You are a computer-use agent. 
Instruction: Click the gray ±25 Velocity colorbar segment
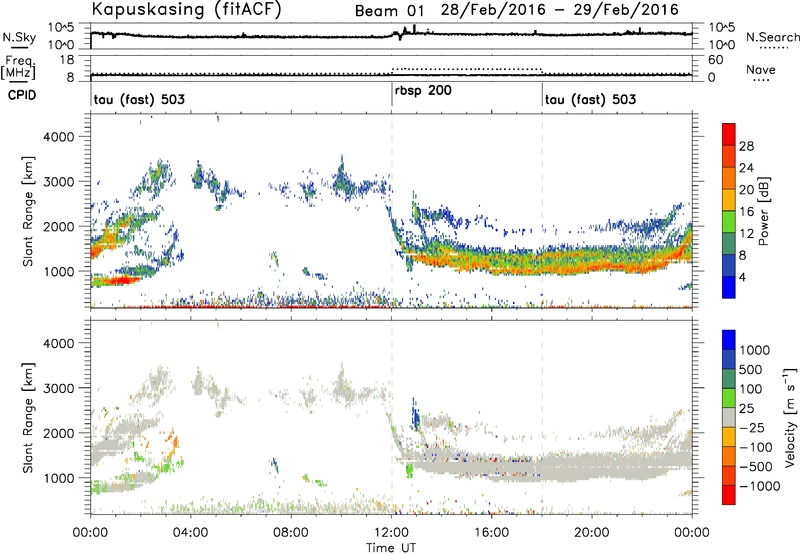coord(729,418)
